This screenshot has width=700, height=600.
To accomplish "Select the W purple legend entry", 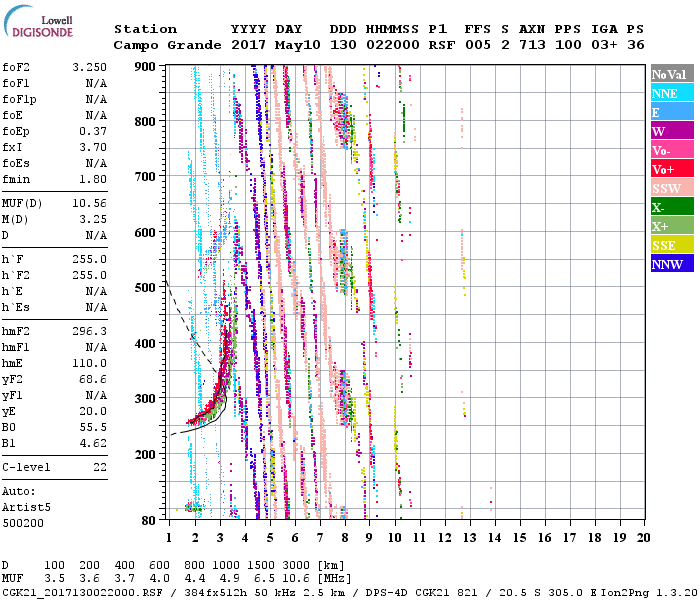I will click(x=672, y=131).
